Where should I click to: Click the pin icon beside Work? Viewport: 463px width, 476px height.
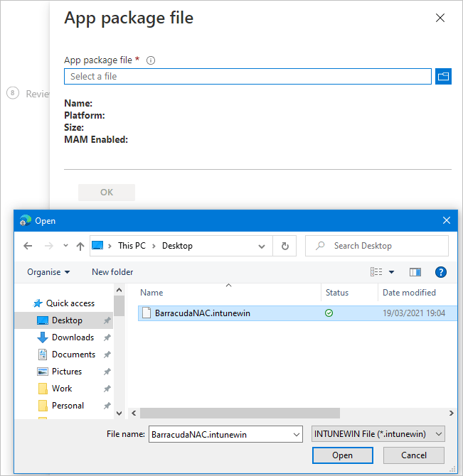click(107, 389)
